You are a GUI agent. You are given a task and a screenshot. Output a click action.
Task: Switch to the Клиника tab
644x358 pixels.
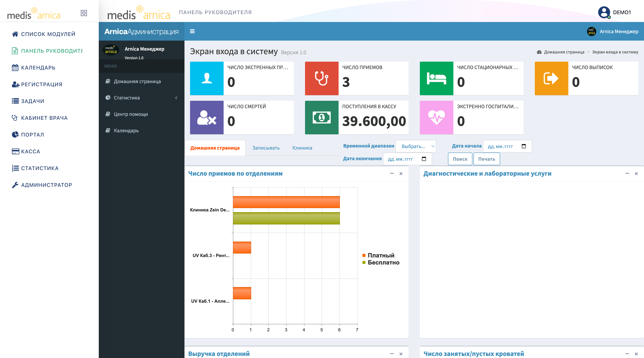click(x=302, y=148)
